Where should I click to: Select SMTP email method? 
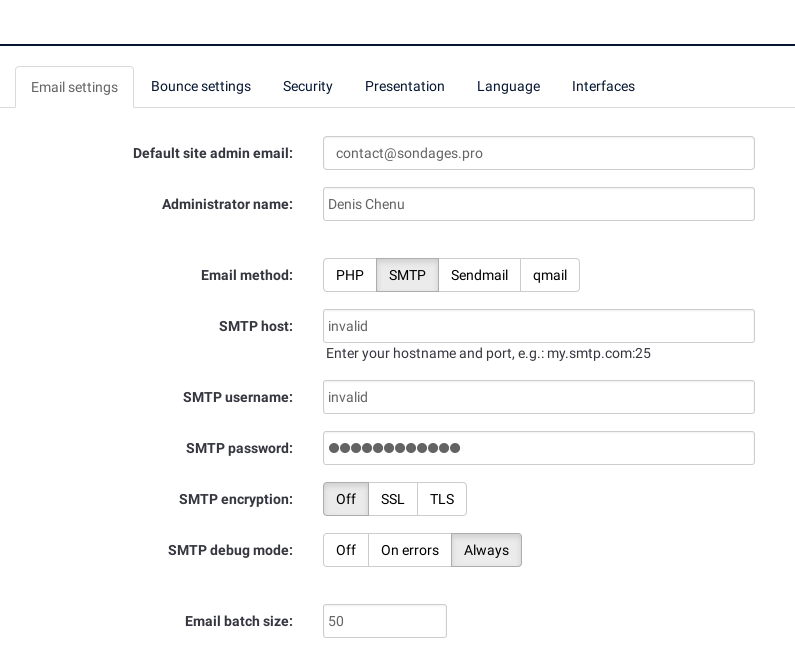[x=407, y=275]
